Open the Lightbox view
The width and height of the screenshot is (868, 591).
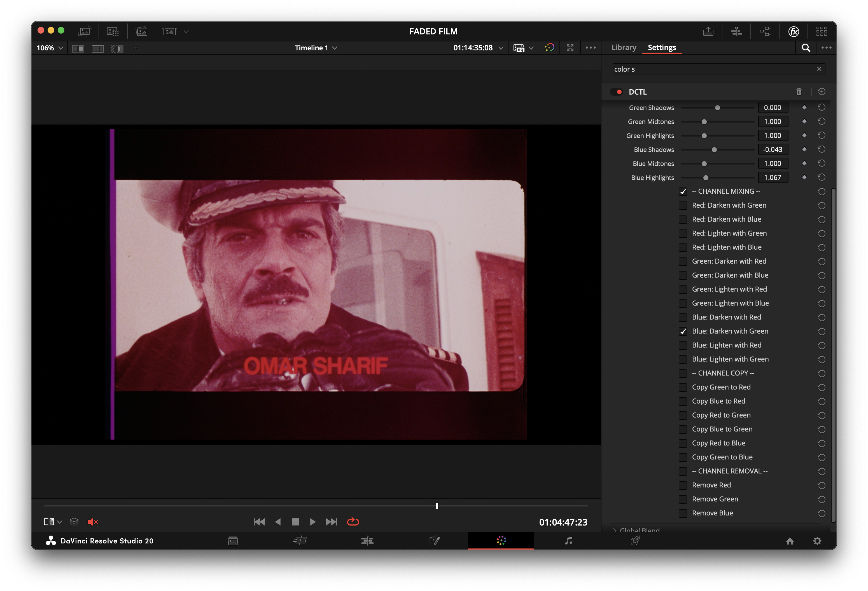821,31
